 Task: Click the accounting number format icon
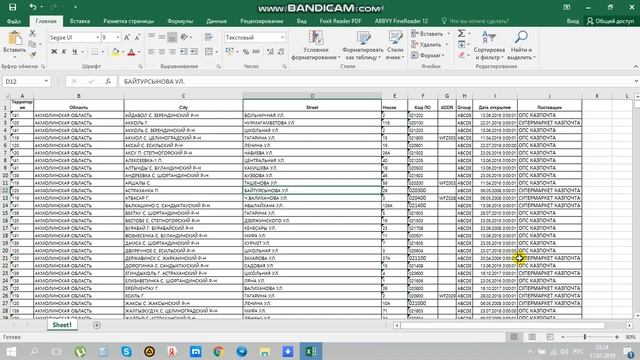pyautogui.click(x=229, y=52)
